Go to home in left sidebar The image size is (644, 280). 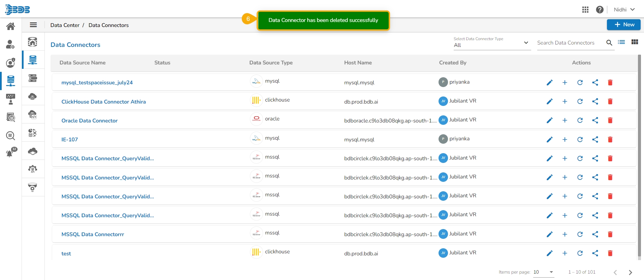11,26
